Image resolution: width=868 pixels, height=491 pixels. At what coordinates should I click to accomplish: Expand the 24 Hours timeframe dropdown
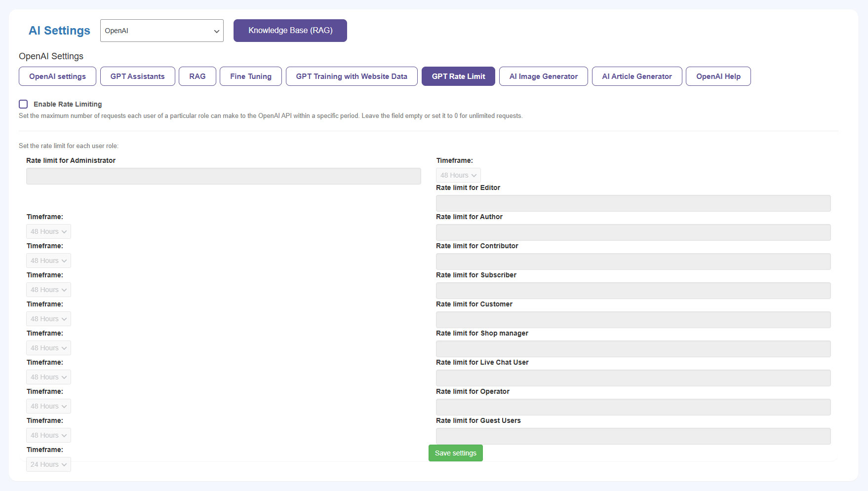tap(48, 464)
